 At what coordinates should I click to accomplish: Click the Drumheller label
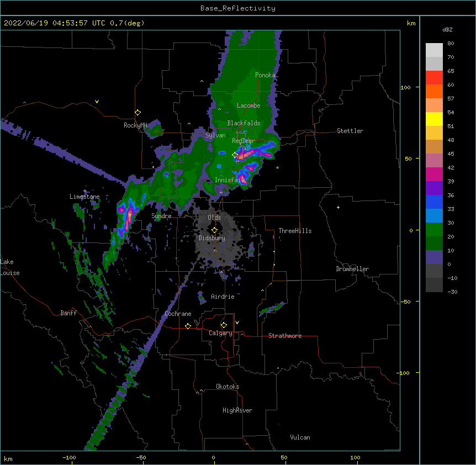[352, 269]
